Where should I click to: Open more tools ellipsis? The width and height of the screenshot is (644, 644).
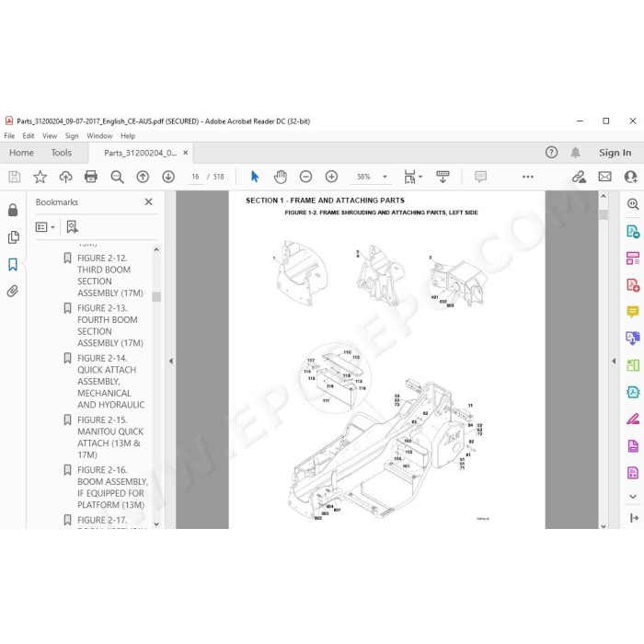[528, 177]
